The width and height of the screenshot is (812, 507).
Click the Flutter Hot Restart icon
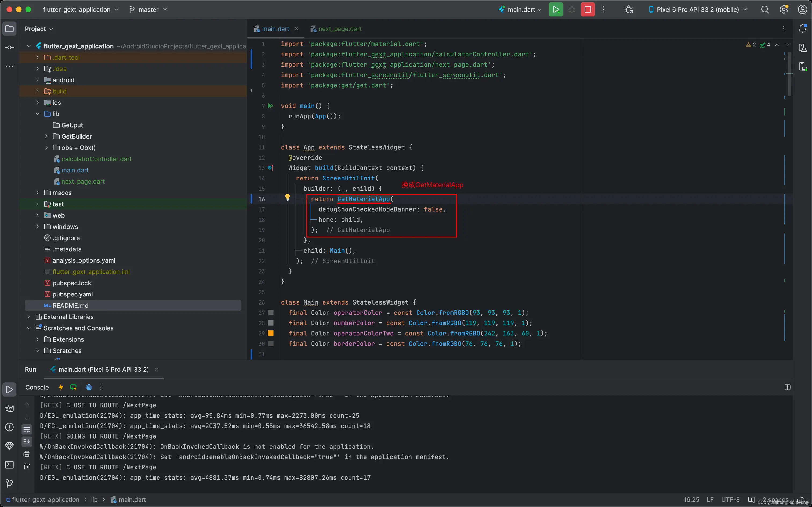tap(73, 387)
